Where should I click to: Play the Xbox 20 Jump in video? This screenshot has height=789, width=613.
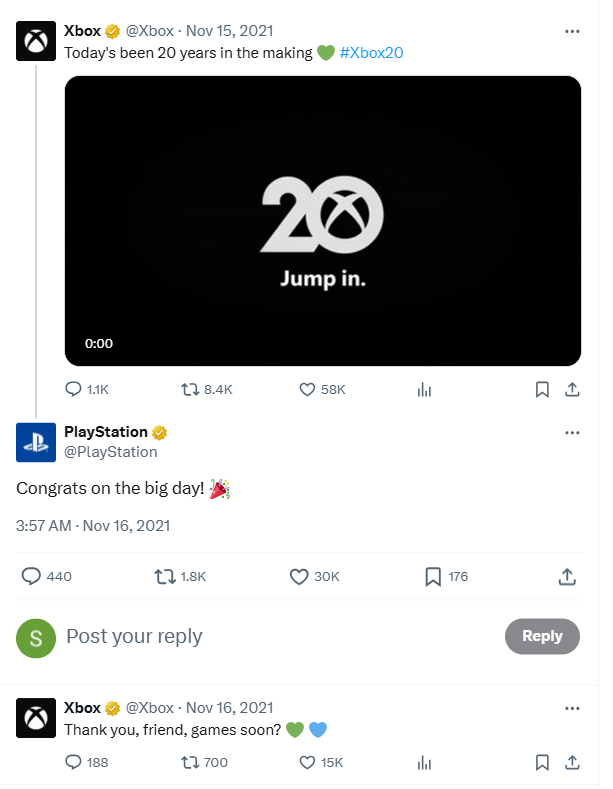322,221
